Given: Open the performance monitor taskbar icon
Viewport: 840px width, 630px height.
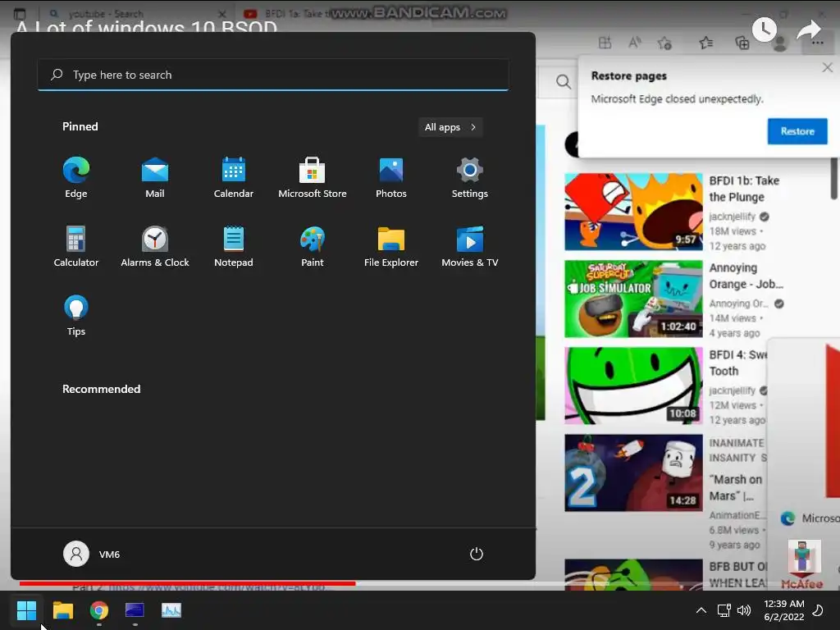Looking at the screenshot, I should [x=171, y=610].
